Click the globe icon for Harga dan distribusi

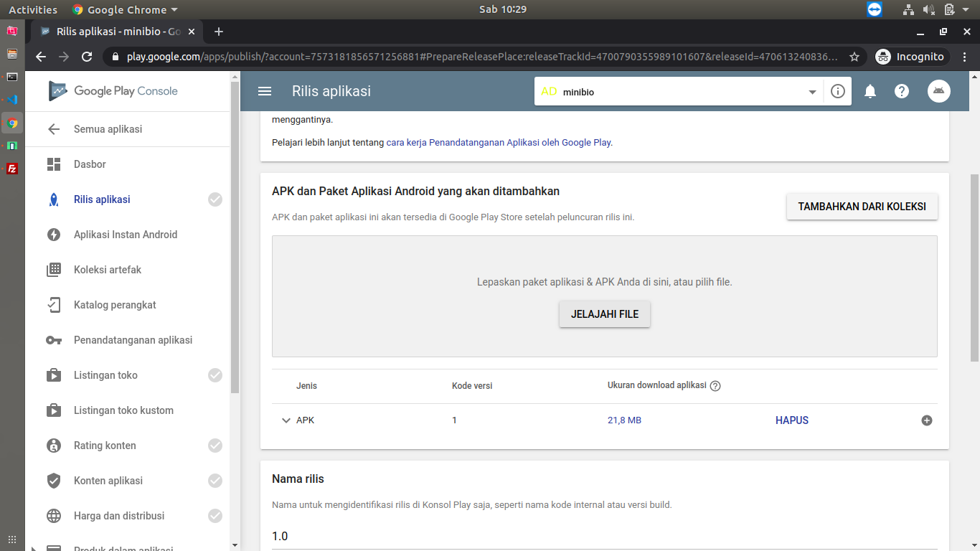(54, 516)
